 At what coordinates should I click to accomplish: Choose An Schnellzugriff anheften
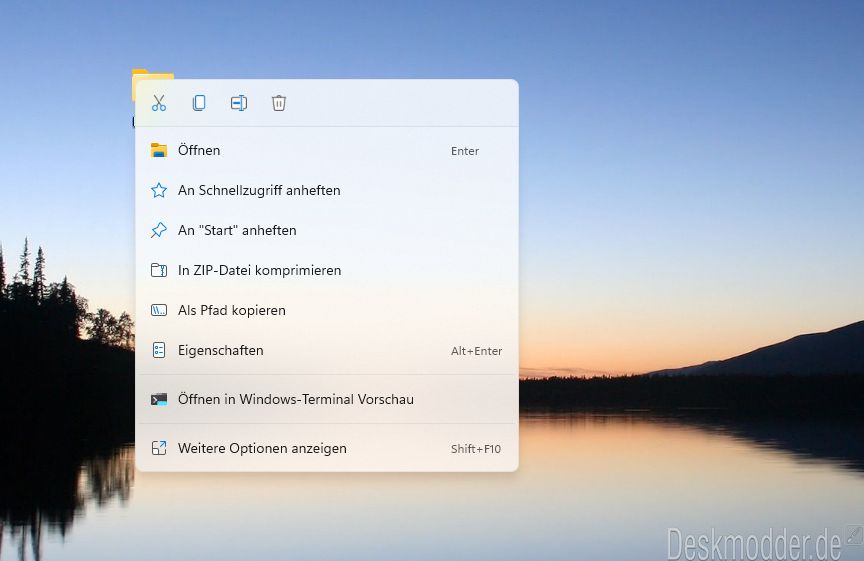327,190
